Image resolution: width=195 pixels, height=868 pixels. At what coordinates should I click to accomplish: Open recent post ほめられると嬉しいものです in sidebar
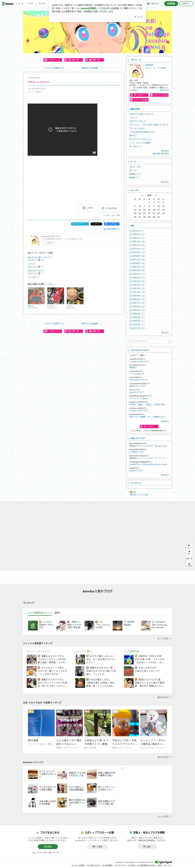[141, 114]
